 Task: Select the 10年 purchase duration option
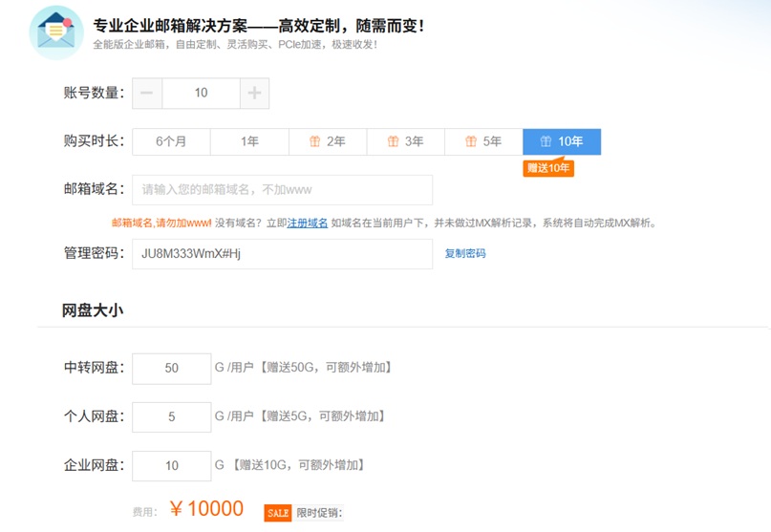click(562, 141)
